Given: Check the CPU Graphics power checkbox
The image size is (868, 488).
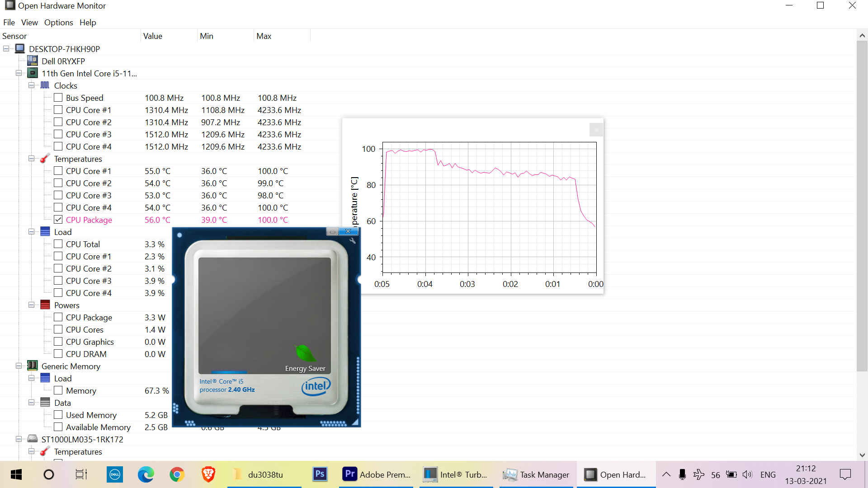Looking at the screenshot, I should coord(58,341).
